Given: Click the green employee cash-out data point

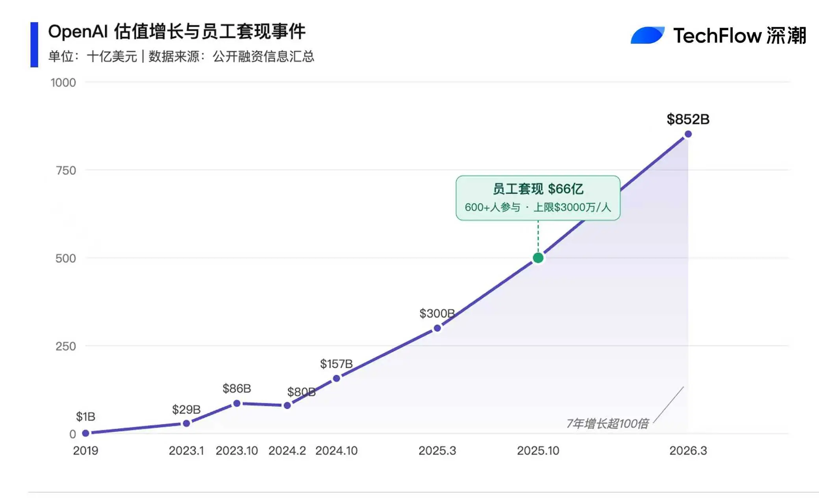Looking at the screenshot, I should [x=538, y=258].
